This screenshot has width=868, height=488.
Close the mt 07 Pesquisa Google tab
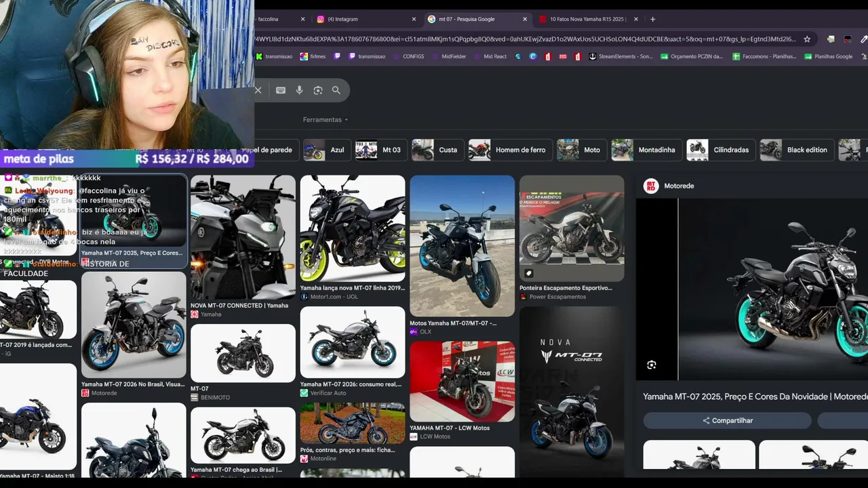tap(525, 19)
